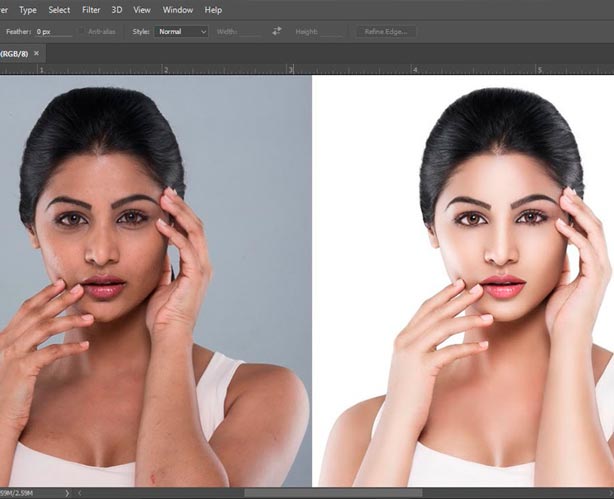Close the RGB/8 document tab

point(37,53)
